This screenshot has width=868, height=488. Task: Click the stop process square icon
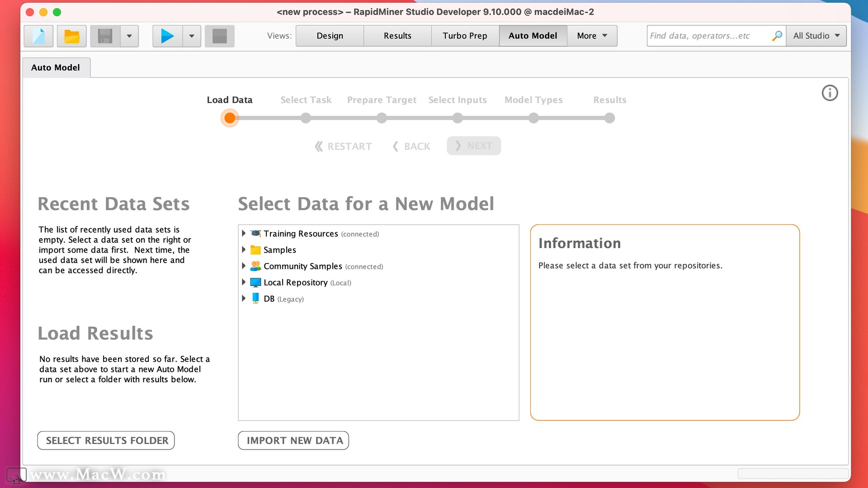[x=219, y=36]
